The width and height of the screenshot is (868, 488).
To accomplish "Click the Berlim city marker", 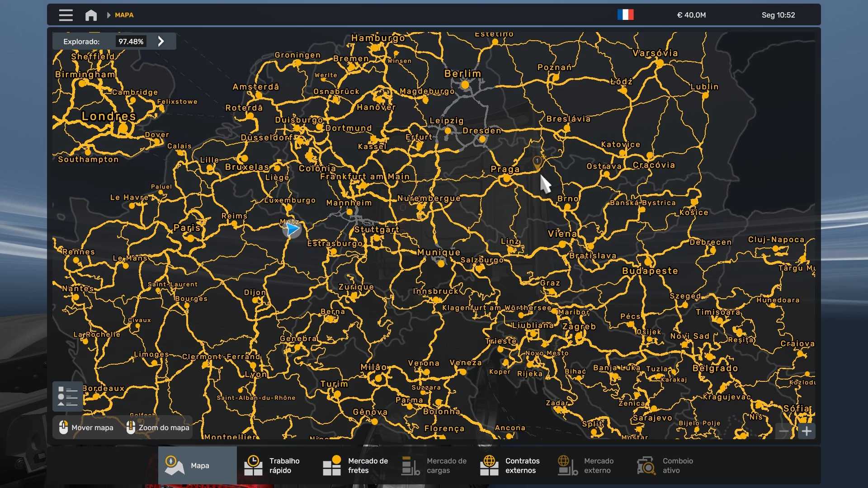I will pos(465,84).
